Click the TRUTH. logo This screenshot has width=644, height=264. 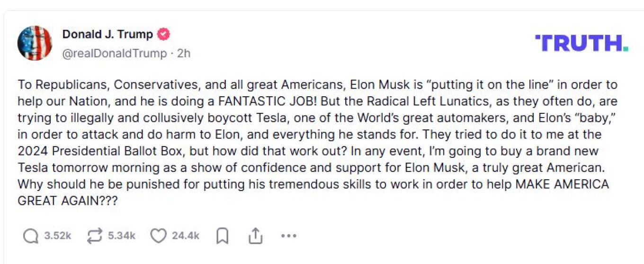tap(581, 43)
